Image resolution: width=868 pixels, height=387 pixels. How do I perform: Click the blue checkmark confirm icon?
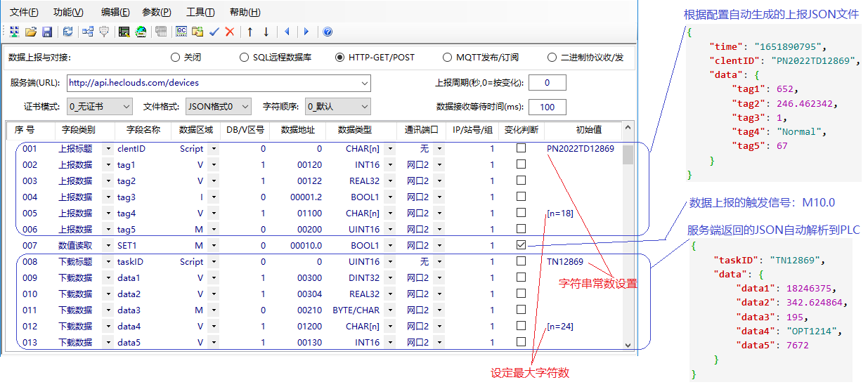click(x=214, y=32)
